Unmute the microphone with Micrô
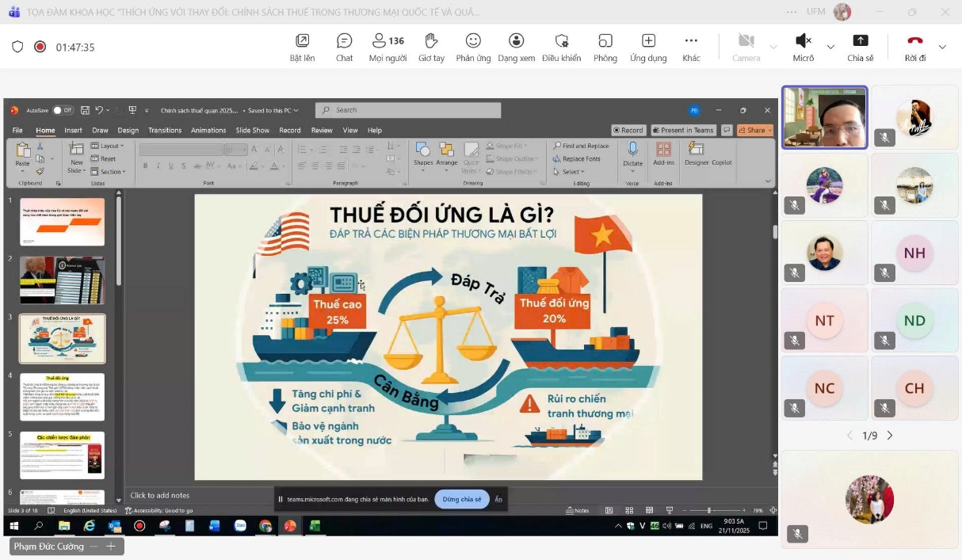 click(803, 47)
